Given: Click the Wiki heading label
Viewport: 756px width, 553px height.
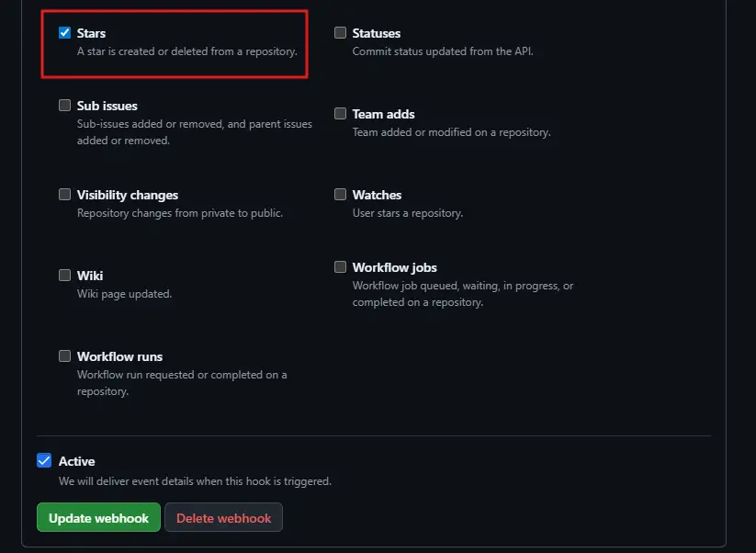Looking at the screenshot, I should click(88, 275).
